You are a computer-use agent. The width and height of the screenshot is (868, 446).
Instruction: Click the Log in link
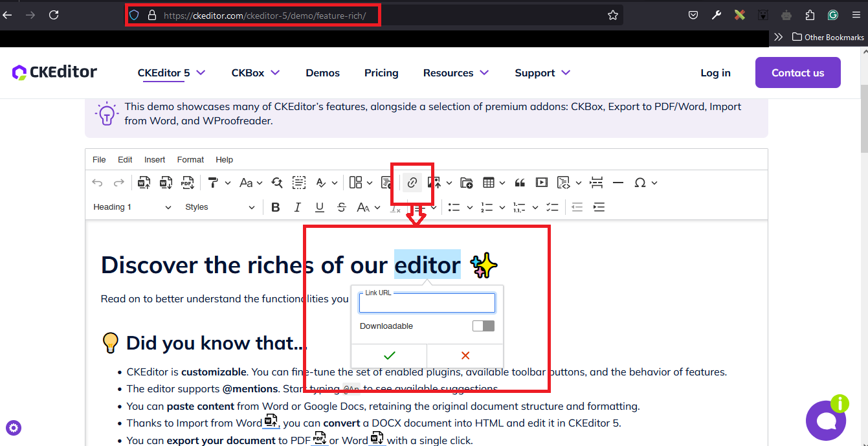(x=715, y=72)
